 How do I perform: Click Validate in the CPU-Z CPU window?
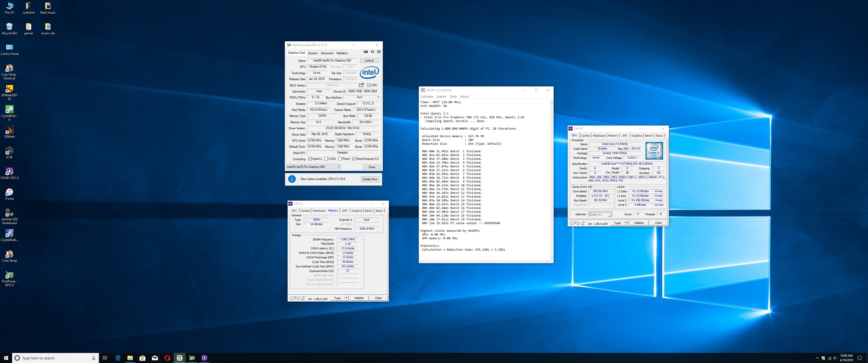639,223
